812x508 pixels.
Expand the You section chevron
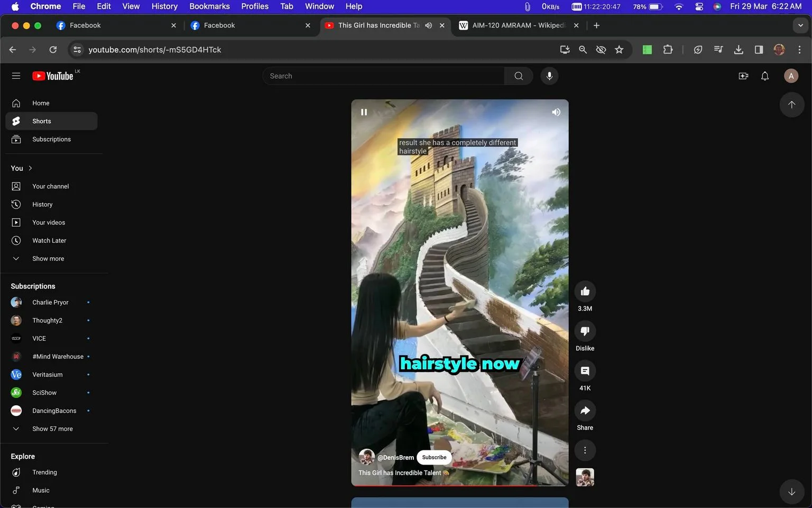pyautogui.click(x=30, y=168)
